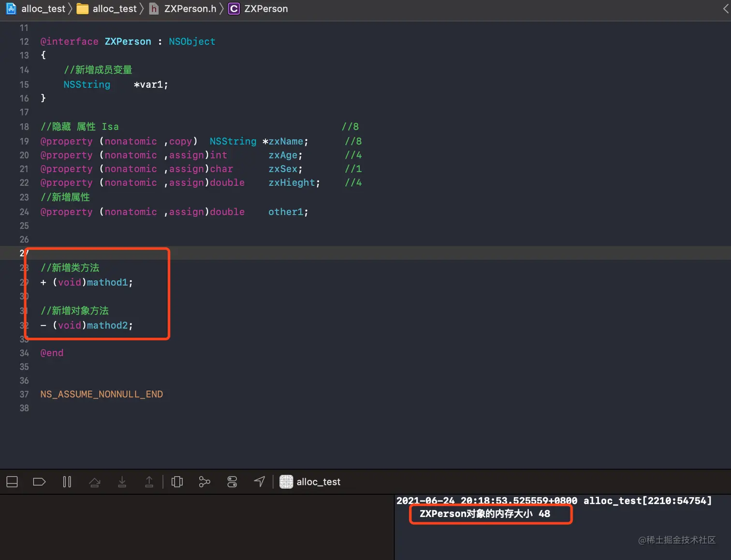Click line number 37 in gutter

24,394
